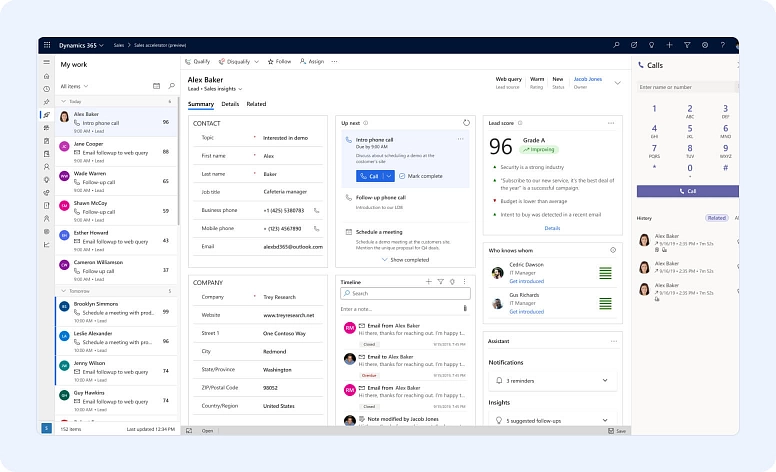
Task: Click Get introduced under Gus Richards
Action: tap(527, 312)
